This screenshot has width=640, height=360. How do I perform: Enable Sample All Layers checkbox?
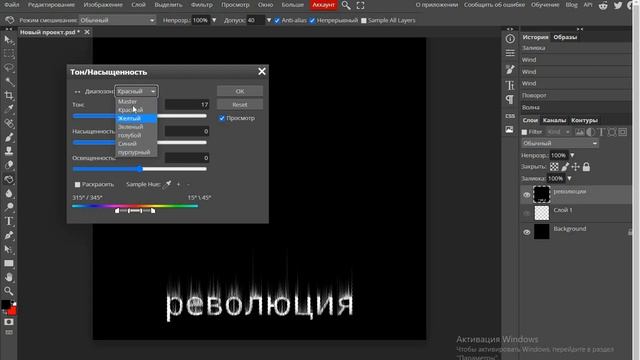(364, 20)
